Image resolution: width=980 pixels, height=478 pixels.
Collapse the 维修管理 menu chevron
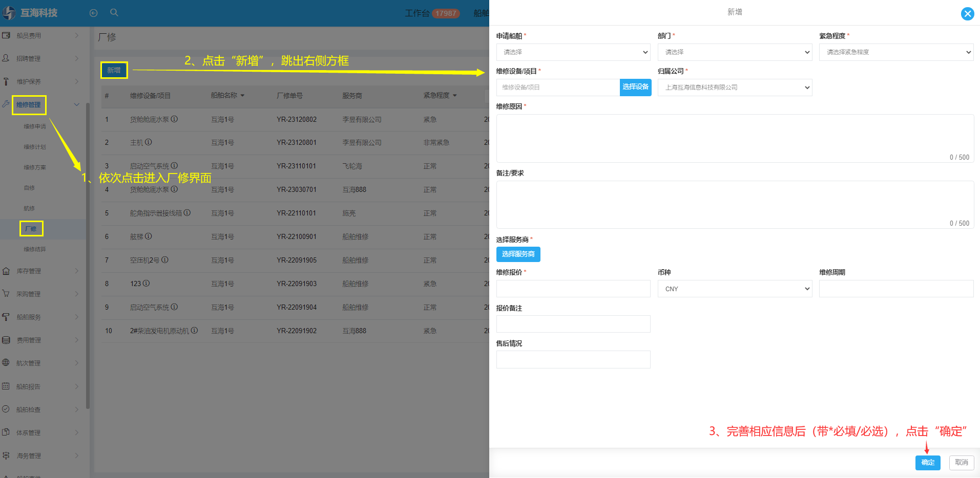point(77,104)
